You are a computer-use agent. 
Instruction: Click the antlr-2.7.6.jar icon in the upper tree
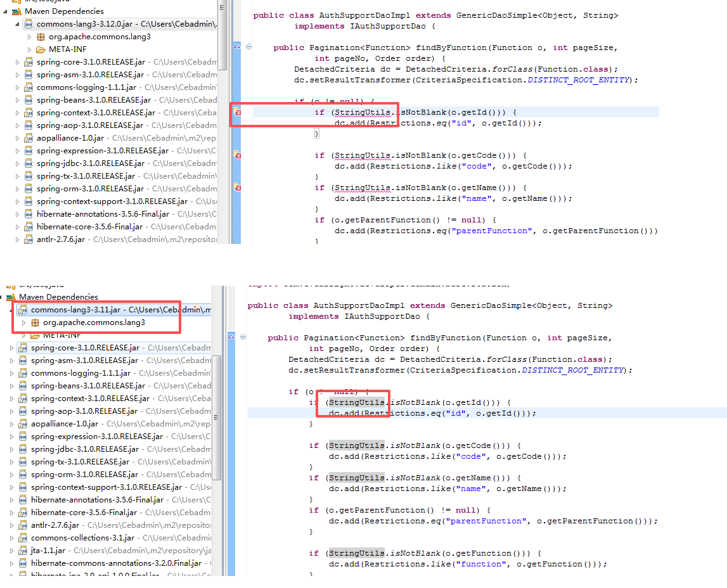[29, 240]
